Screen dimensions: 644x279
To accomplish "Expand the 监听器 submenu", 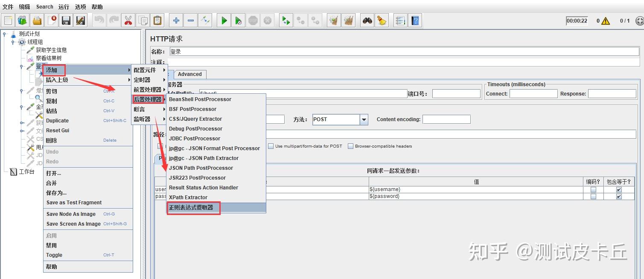I will point(149,119).
